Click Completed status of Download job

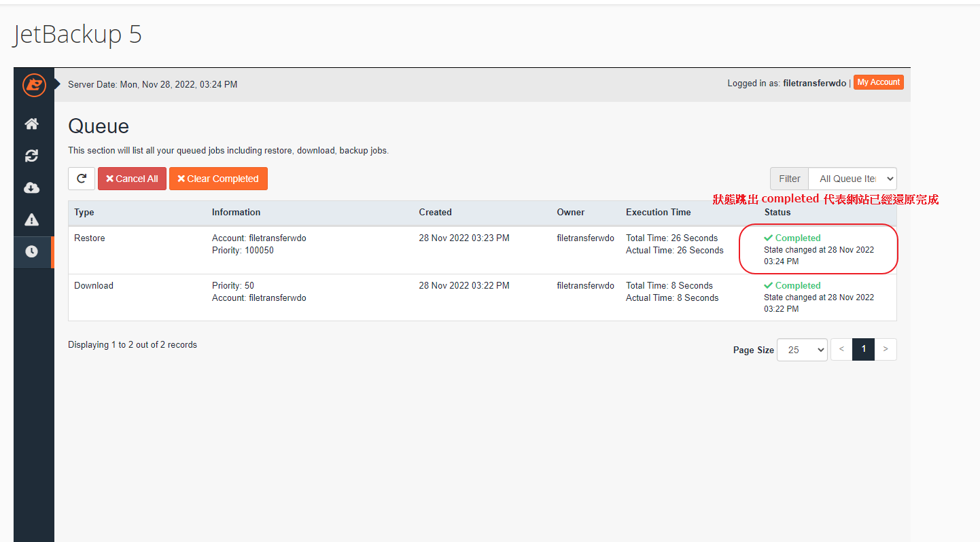point(792,286)
